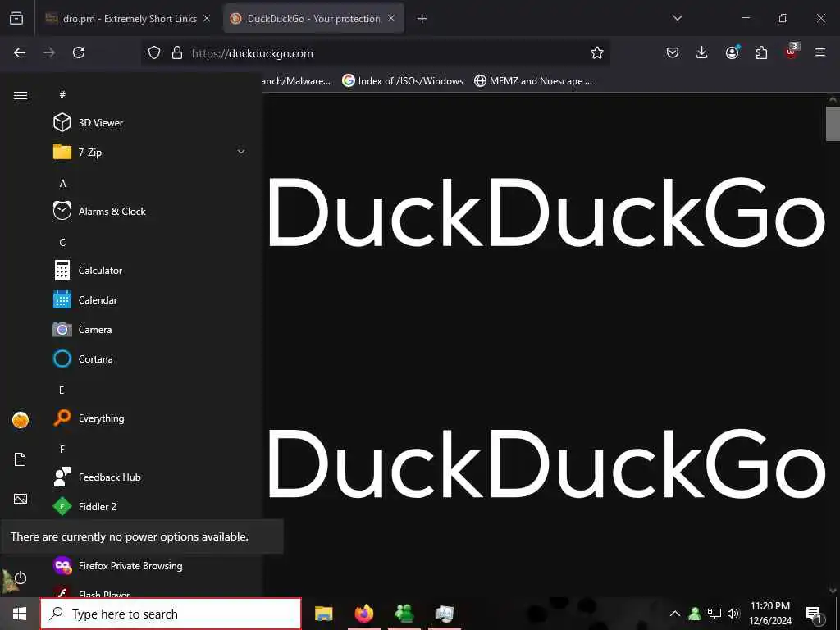Open the computer icon app on the taskbar
Screen dimensions: 840x630
pyautogui.click(x=444, y=614)
